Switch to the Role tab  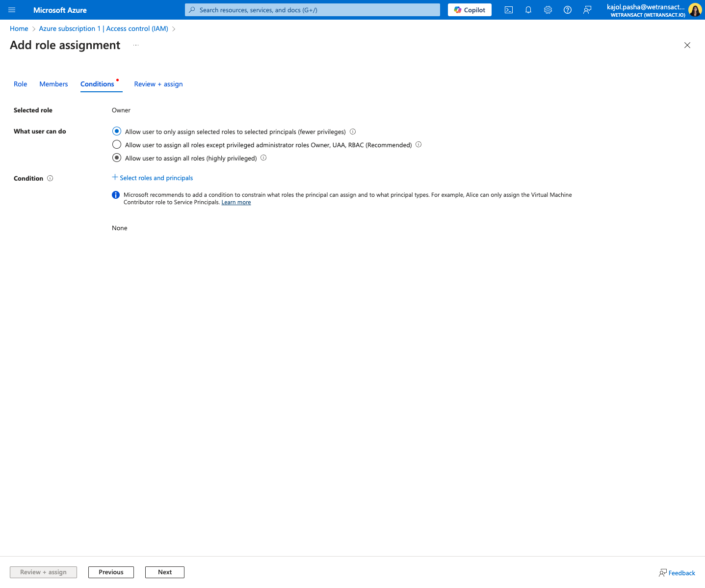(21, 84)
